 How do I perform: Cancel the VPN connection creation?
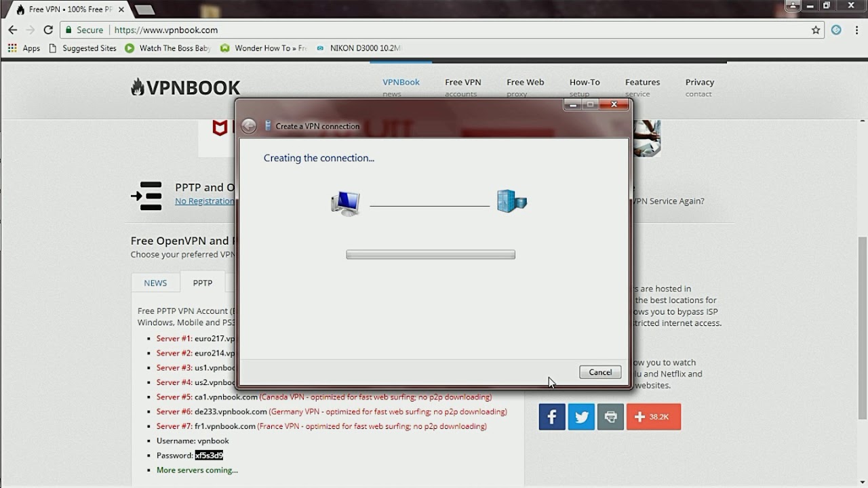[x=600, y=372]
